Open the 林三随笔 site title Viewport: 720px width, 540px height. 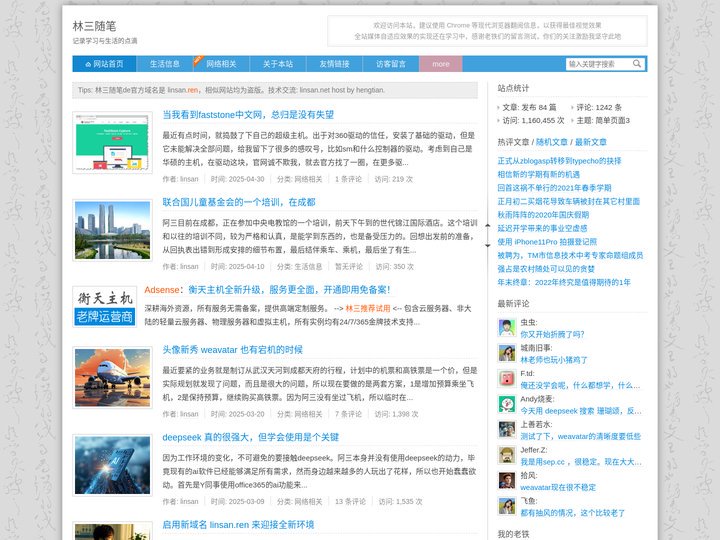tap(94, 26)
